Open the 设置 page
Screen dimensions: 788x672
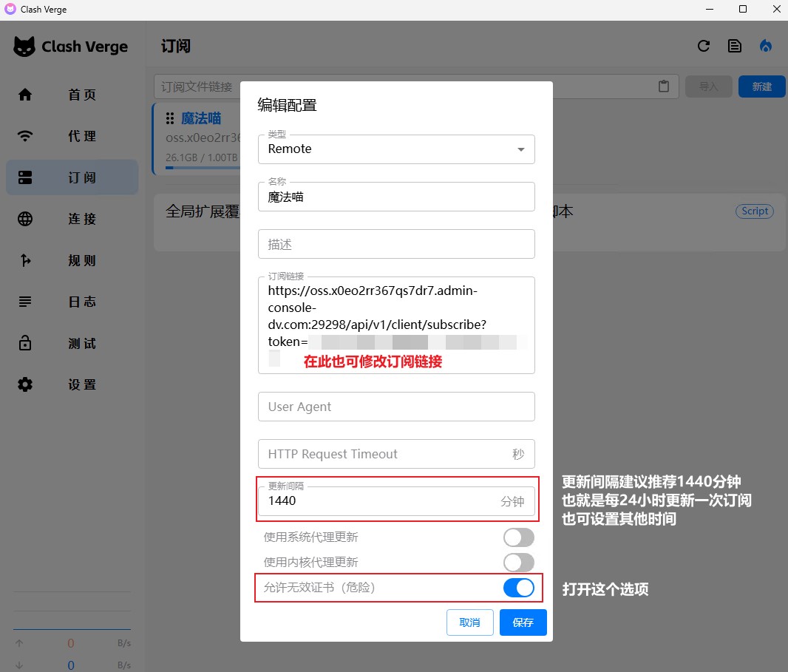(72, 384)
